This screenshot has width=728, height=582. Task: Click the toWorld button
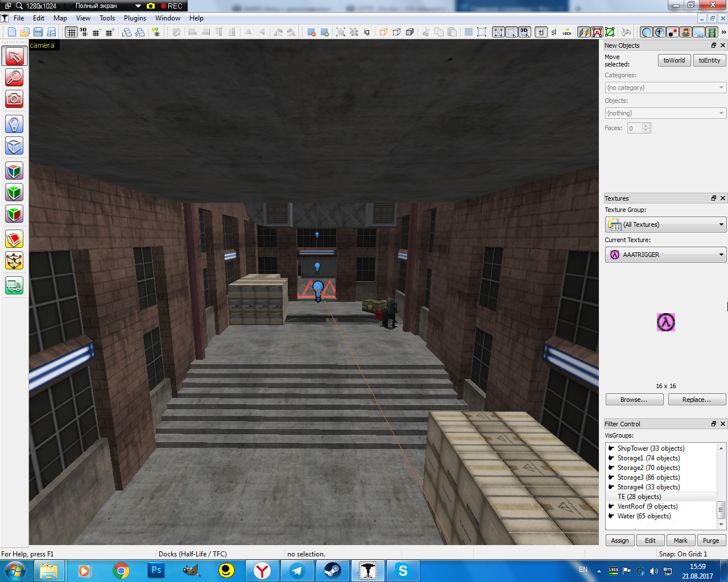pyautogui.click(x=674, y=60)
